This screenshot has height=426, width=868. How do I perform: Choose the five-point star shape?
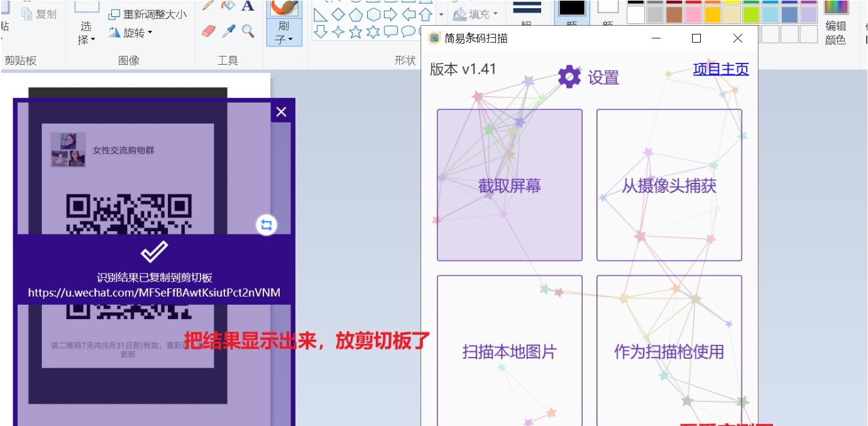click(x=356, y=31)
